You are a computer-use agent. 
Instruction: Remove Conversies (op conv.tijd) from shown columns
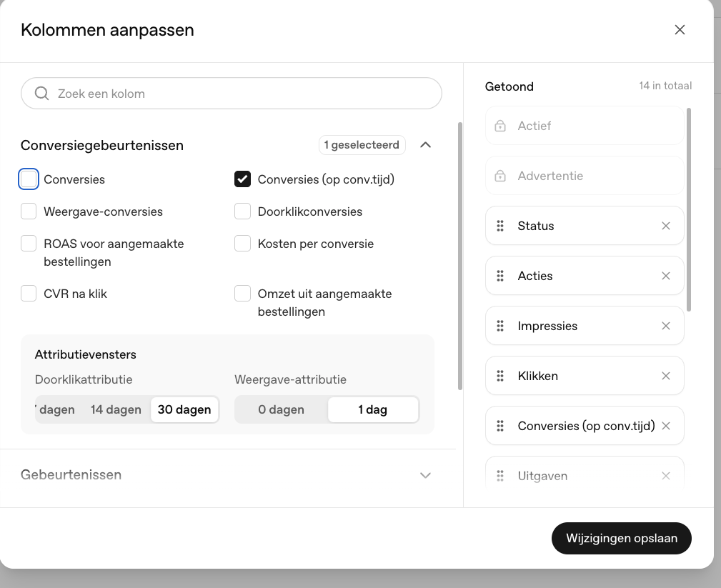(x=666, y=426)
